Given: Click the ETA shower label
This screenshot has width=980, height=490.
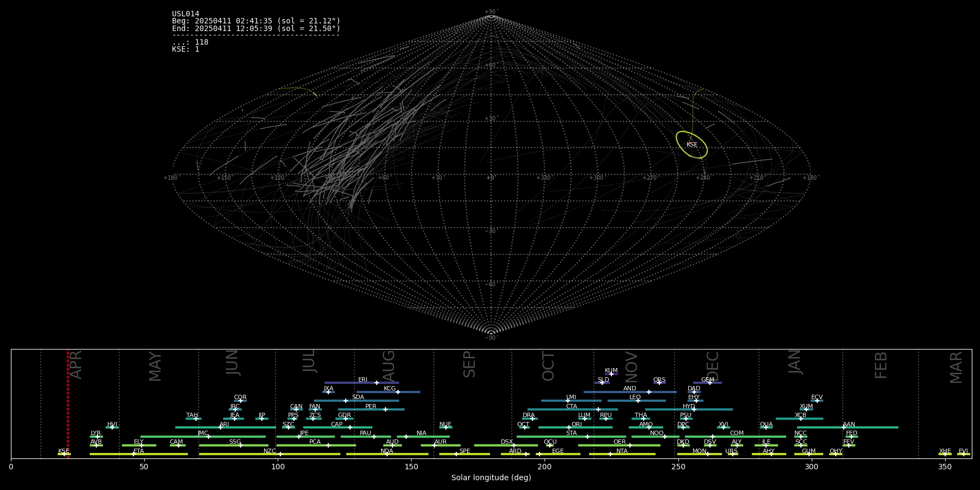Looking at the screenshot, I should pyautogui.click(x=139, y=451).
